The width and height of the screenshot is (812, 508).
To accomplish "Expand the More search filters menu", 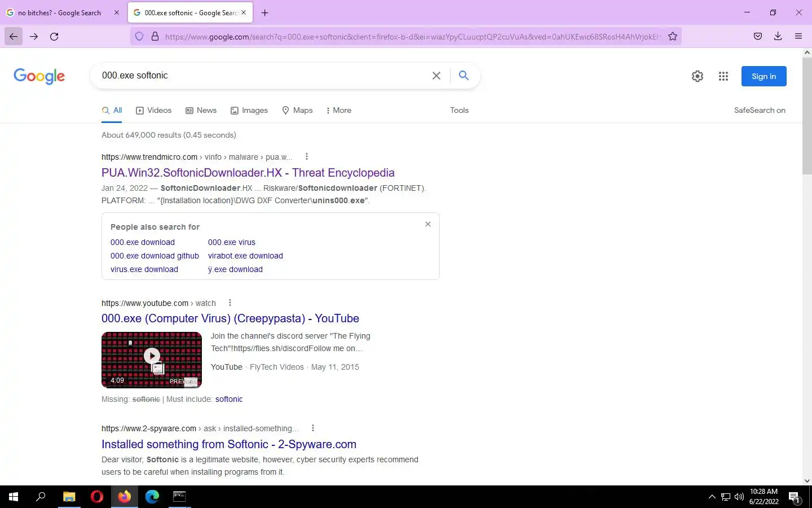I will [339, 111].
